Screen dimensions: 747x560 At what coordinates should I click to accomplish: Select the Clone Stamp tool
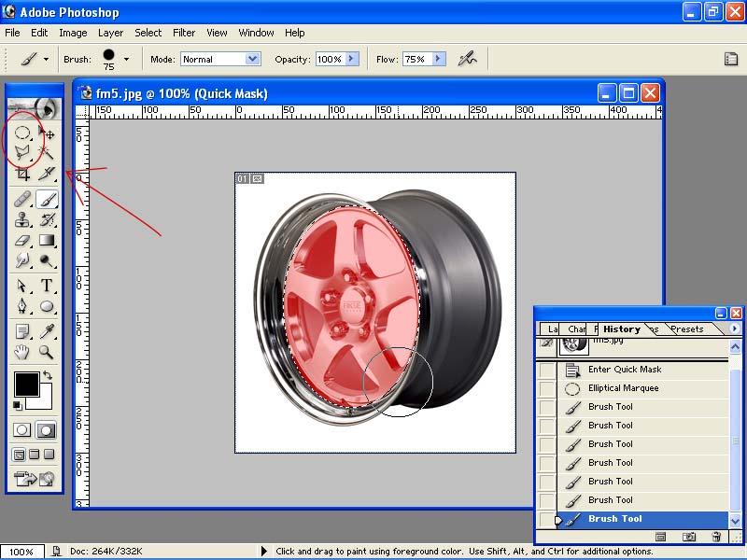(23, 220)
